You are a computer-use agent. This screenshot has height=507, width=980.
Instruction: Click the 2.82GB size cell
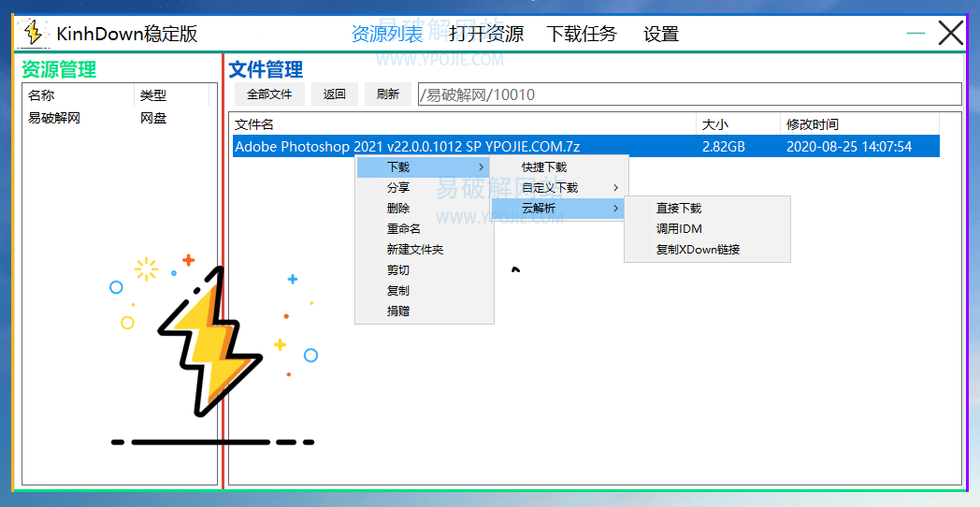click(724, 147)
